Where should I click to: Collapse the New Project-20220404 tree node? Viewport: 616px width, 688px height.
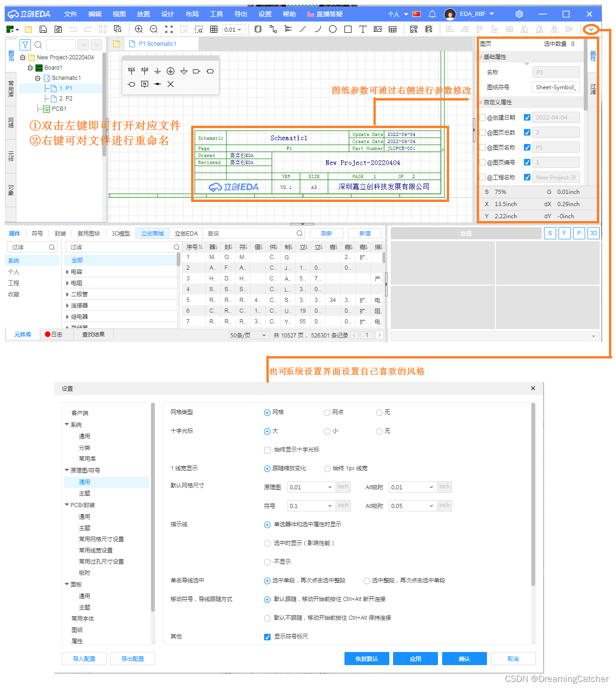point(22,57)
